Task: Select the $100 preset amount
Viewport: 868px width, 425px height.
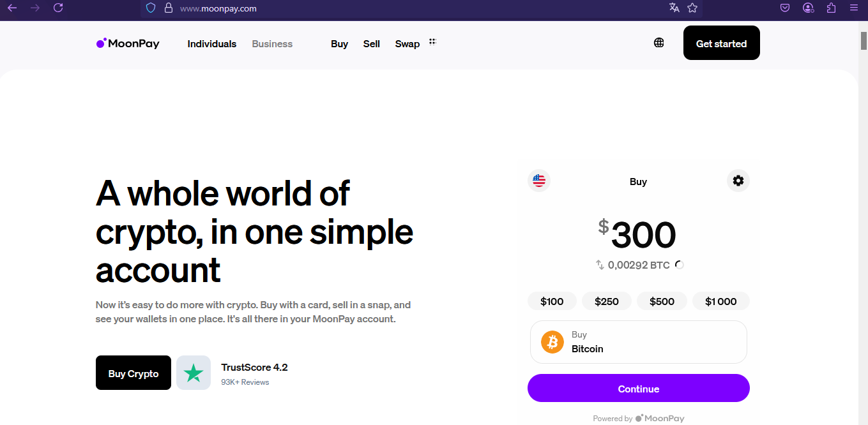Action: tap(552, 301)
